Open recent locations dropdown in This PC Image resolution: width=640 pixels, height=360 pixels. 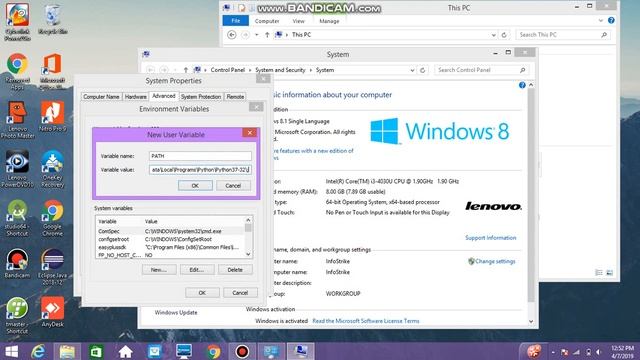pos(256,35)
